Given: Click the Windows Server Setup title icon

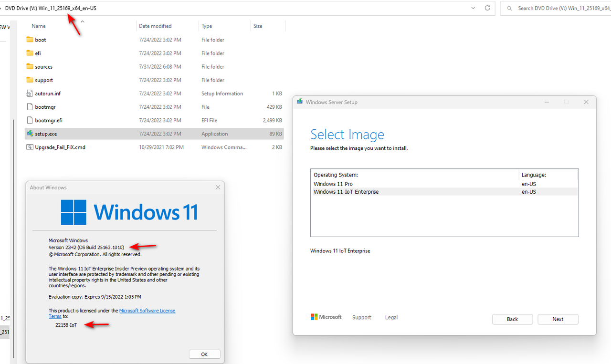Looking at the screenshot, I should point(300,102).
